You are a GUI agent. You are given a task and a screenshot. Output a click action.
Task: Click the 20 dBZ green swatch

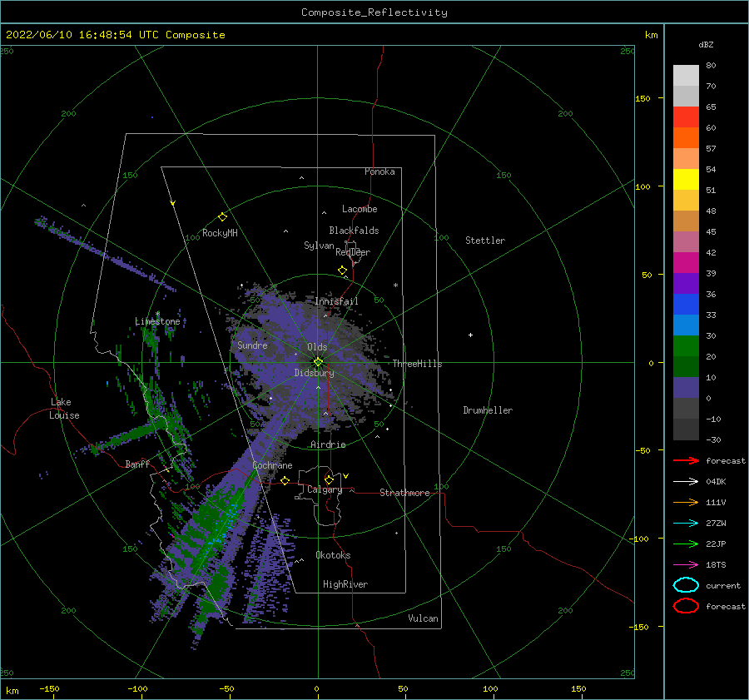686,346
